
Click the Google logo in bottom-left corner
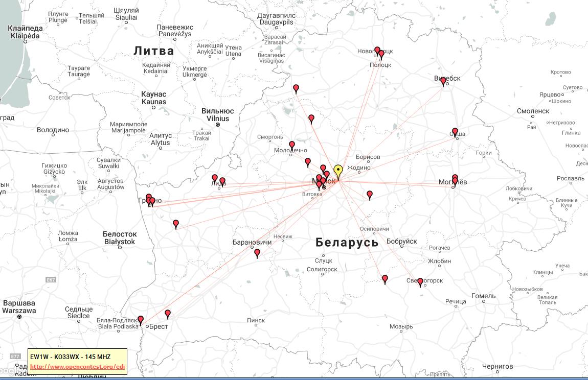click(x=7, y=370)
